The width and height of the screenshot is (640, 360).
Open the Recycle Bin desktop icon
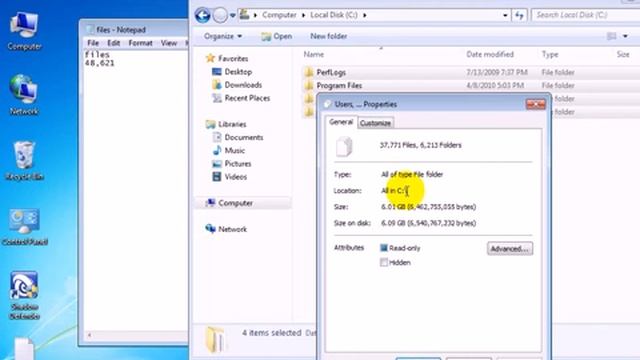[x=24, y=161]
